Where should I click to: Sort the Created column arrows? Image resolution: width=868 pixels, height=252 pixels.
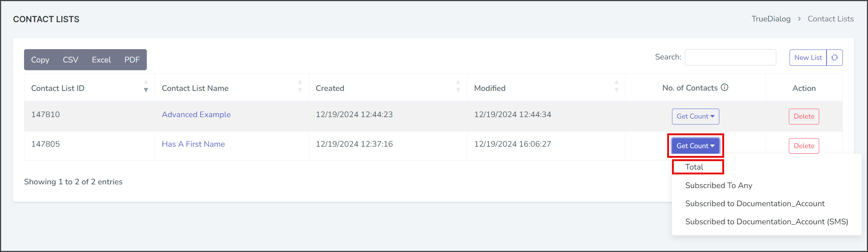pos(458,86)
